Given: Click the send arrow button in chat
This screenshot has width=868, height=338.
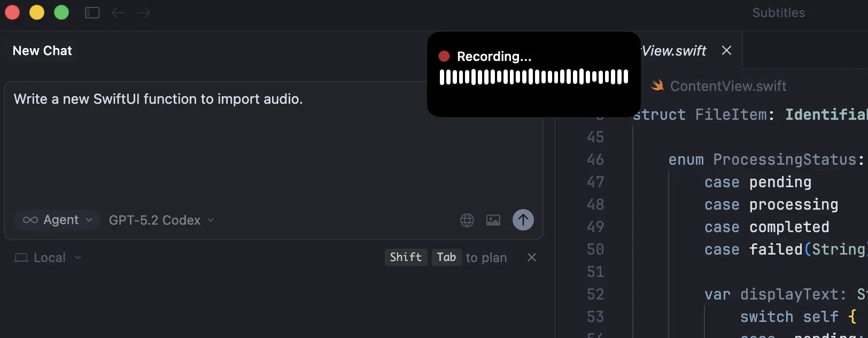Looking at the screenshot, I should (x=523, y=220).
